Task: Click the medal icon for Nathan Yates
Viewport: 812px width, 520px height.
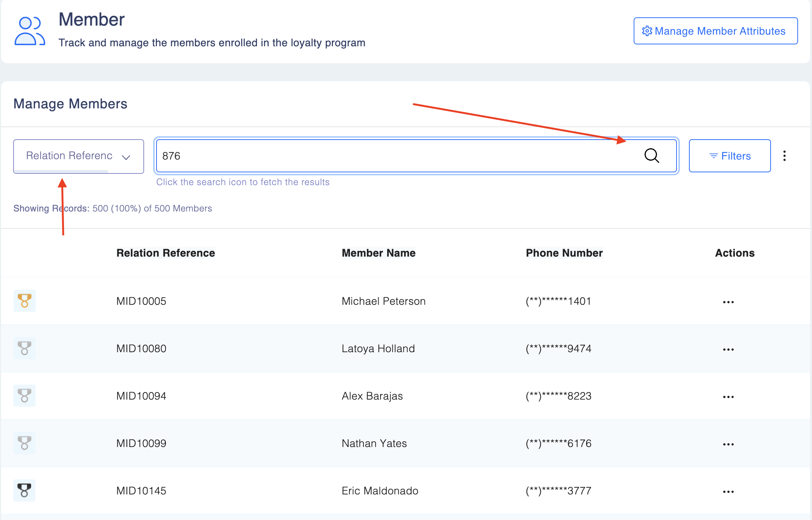Action: pyautogui.click(x=24, y=443)
